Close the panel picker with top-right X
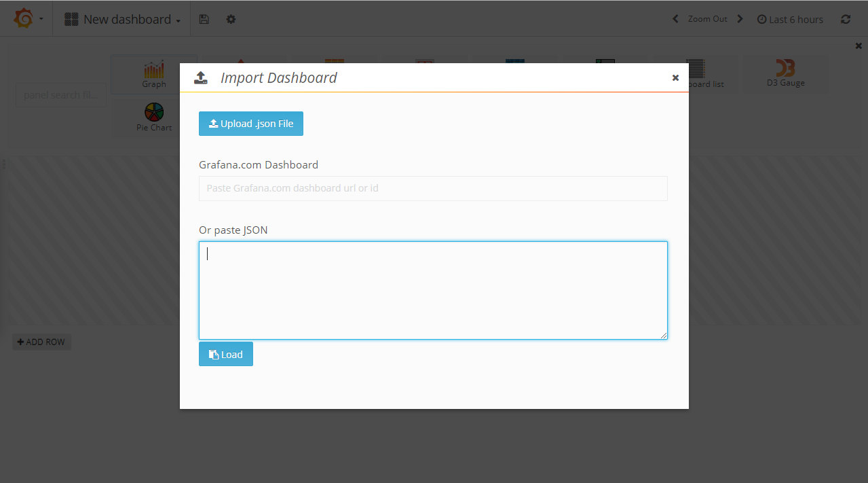This screenshot has width=868, height=483. [858, 46]
